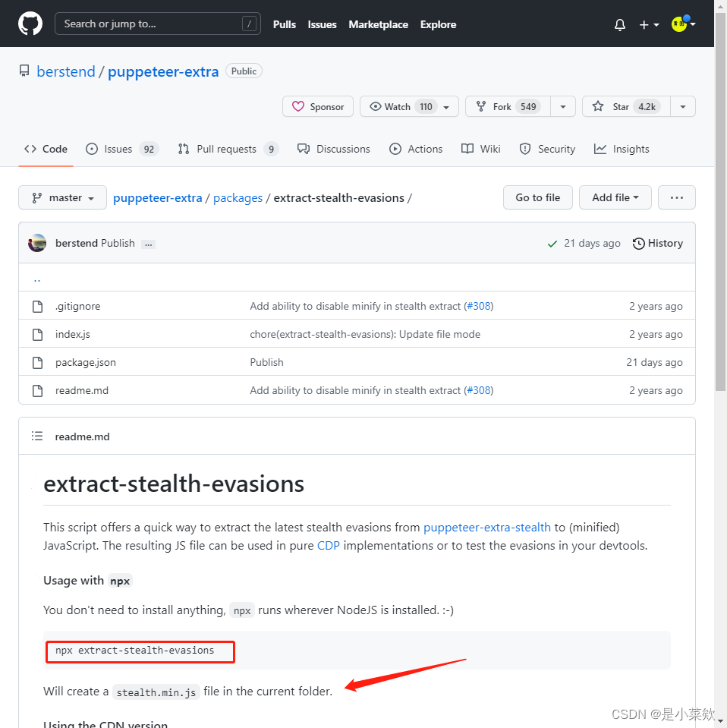Click the file icon beside index.js

(38, 334)
